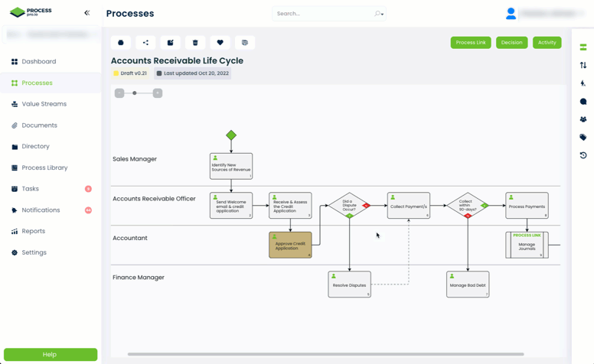Click the green Decision button
Image resolution: width=594 pixels, height=364 pixels.
coord(511,43)
